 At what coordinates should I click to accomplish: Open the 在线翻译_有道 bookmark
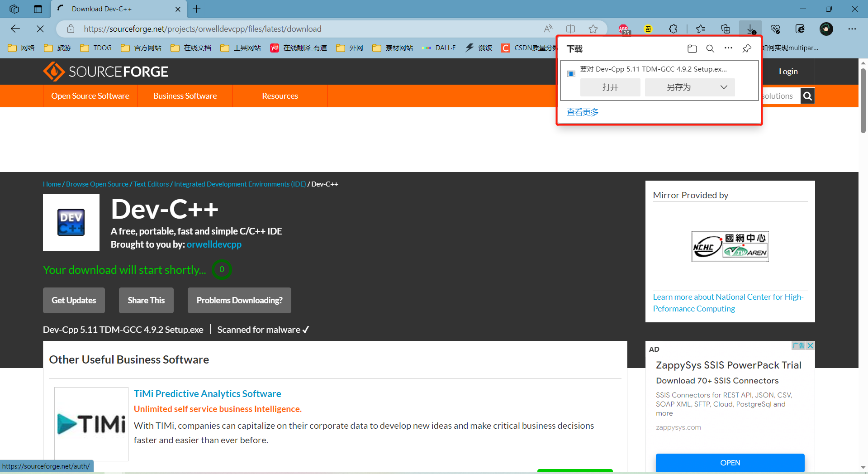299,48
